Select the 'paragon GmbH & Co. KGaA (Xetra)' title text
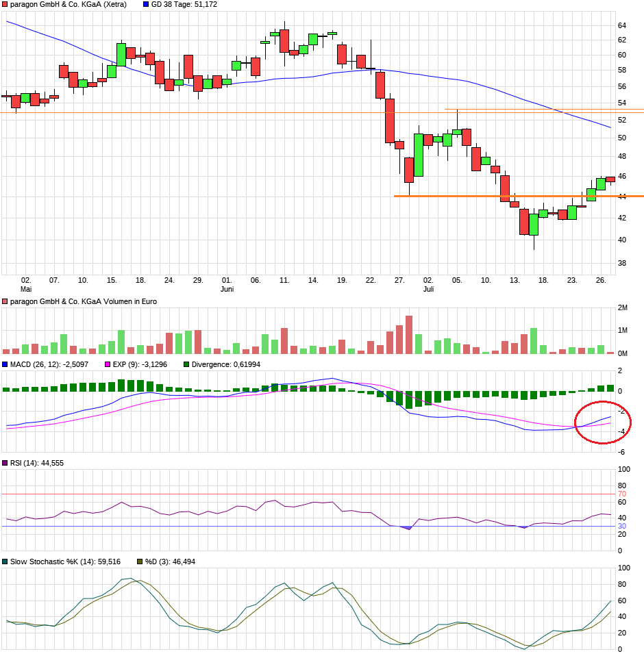The height and width of the screenshot is (656, 644). [x=69, y=5]
